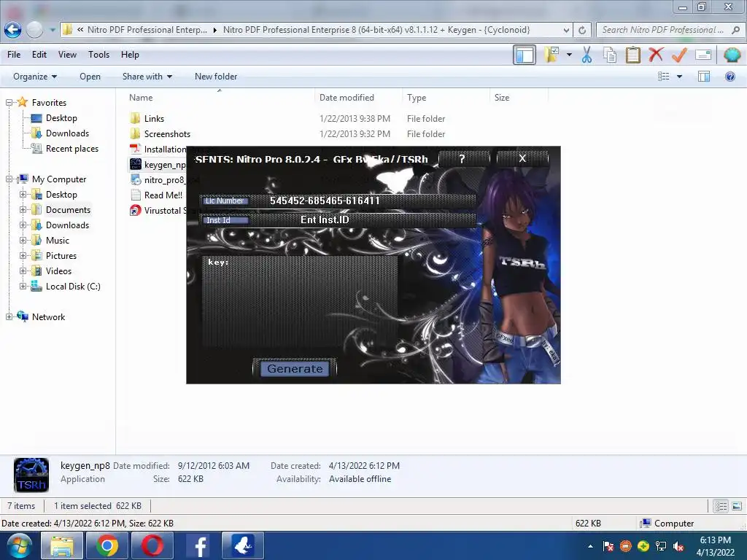Click the red Delete X icon

click(x=656, y=55)
